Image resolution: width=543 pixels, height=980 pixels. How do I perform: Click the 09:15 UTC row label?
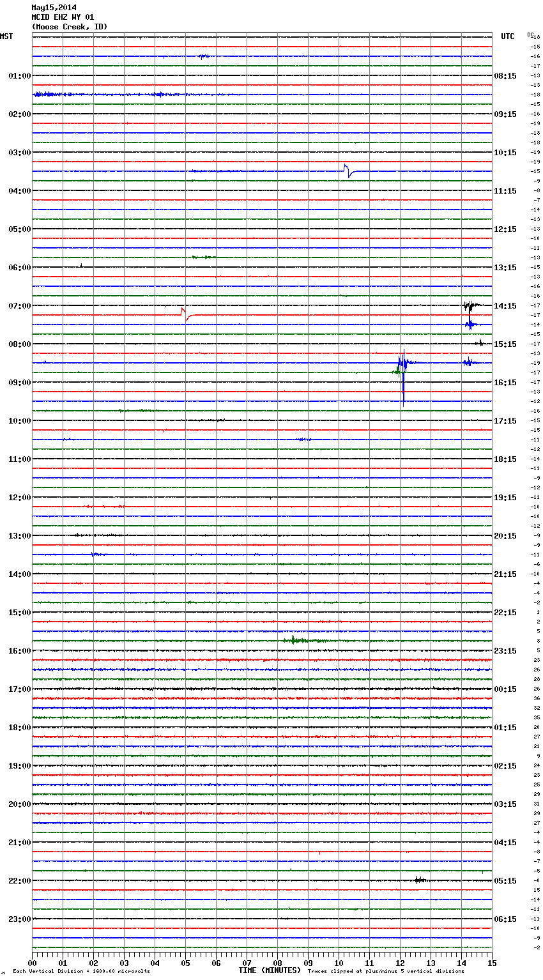505,114
